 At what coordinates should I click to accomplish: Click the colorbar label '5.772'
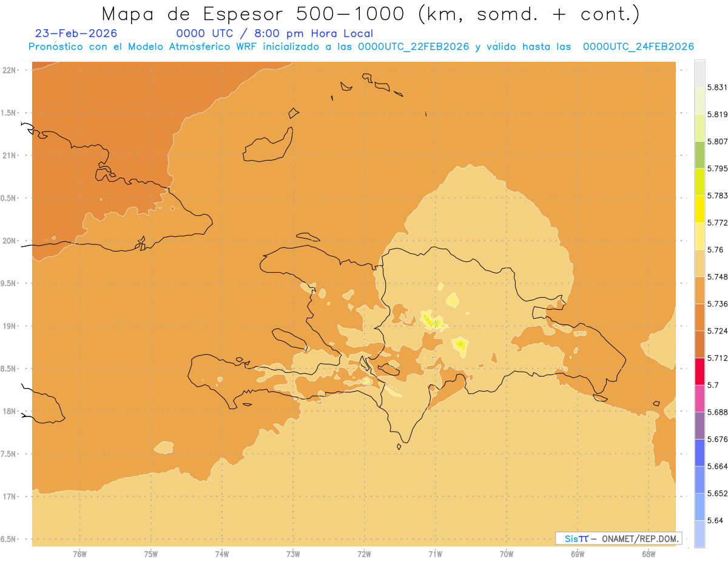(717, 222)
